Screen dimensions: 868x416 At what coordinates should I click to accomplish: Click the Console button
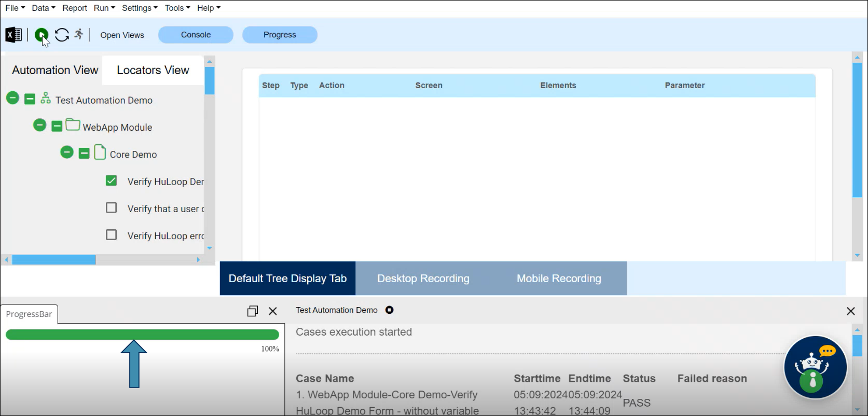pos(196,35)
